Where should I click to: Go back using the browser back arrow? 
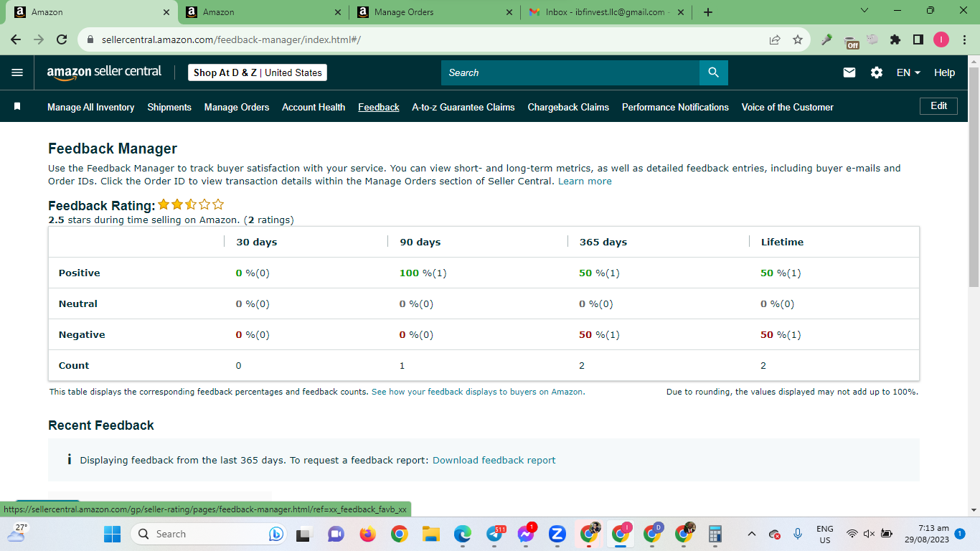(x=16, y=40)
